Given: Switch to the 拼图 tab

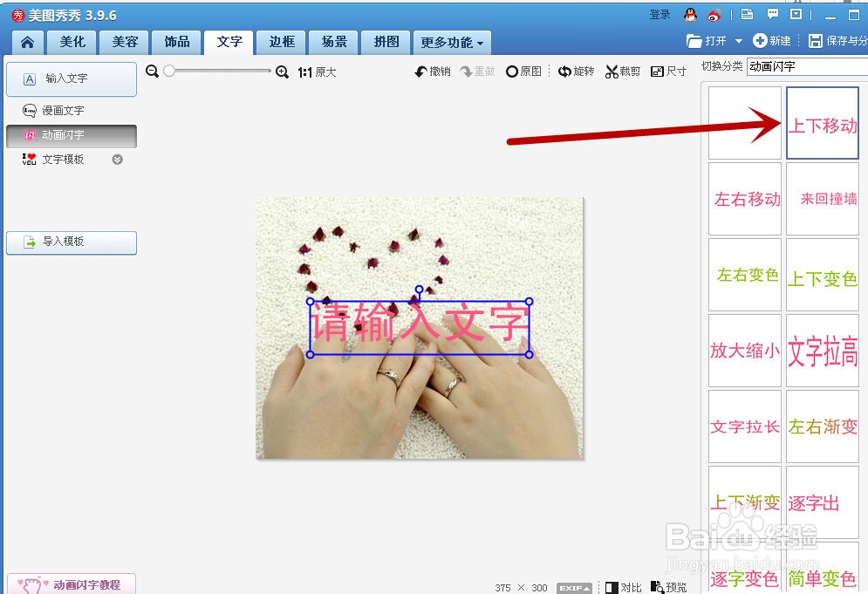Looking at the screenshot, I should (x=386, y=42).
